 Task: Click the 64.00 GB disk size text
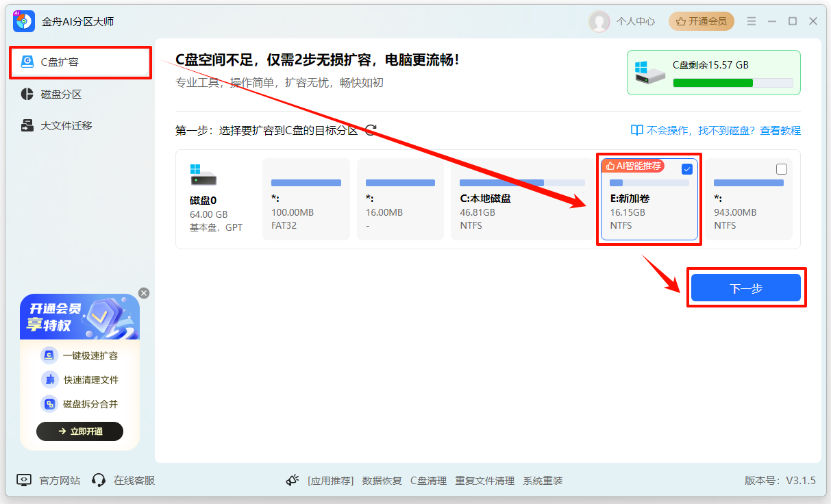208,214
